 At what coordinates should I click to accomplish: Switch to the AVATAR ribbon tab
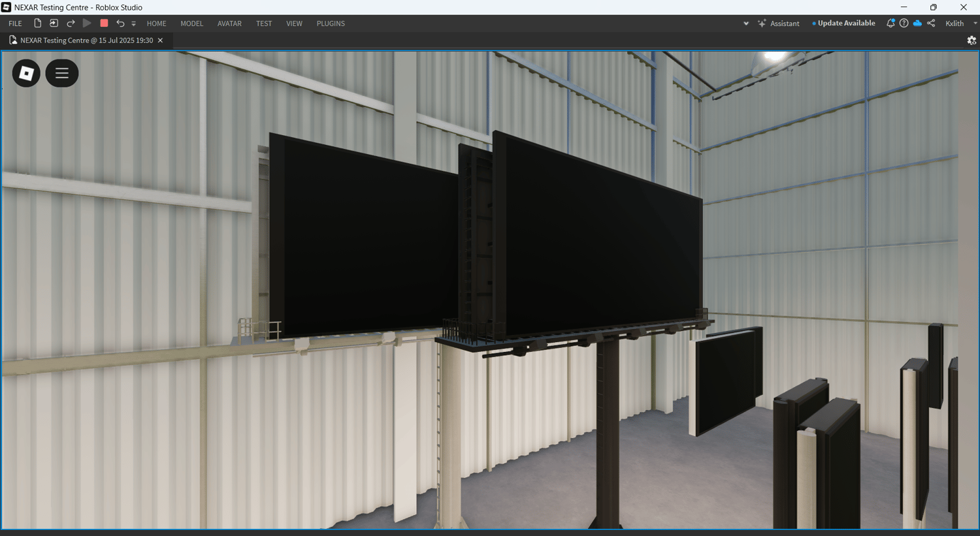pos(229,24)
